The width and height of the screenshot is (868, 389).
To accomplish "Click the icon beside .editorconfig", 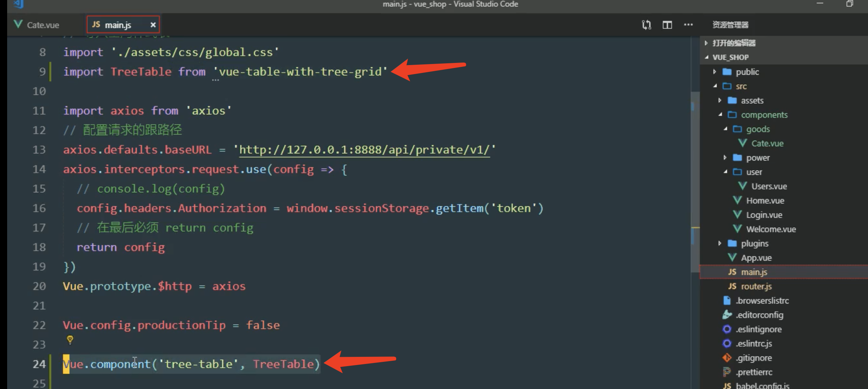I will click(x=727, y=315).
